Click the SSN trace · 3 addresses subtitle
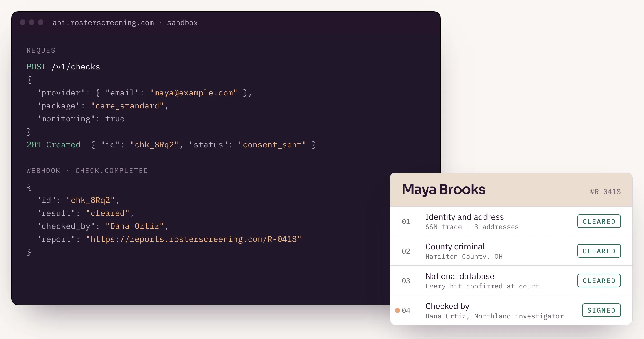Screen dimensions: 644x339 click(472, 227)
